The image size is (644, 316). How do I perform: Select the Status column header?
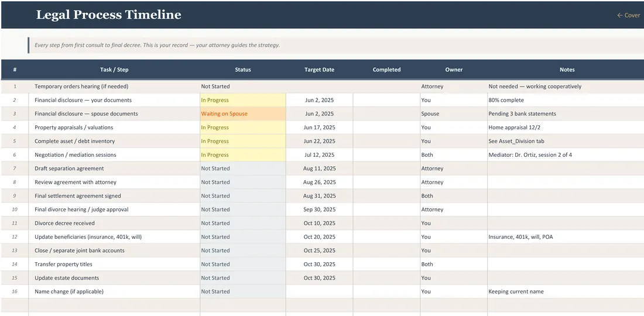point(243,70)
